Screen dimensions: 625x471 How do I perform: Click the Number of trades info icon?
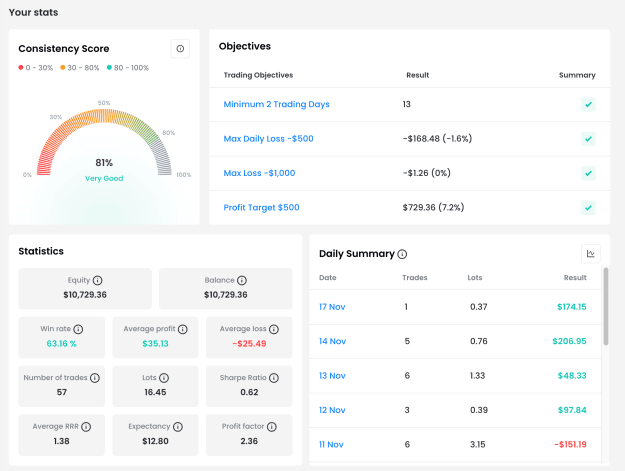[x=94, y=378]
